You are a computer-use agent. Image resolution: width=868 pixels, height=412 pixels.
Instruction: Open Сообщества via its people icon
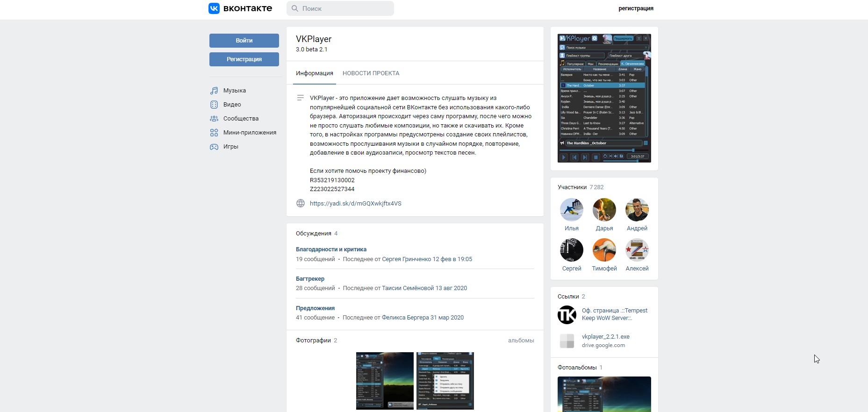pyautogui.click(x=214, y=119)
